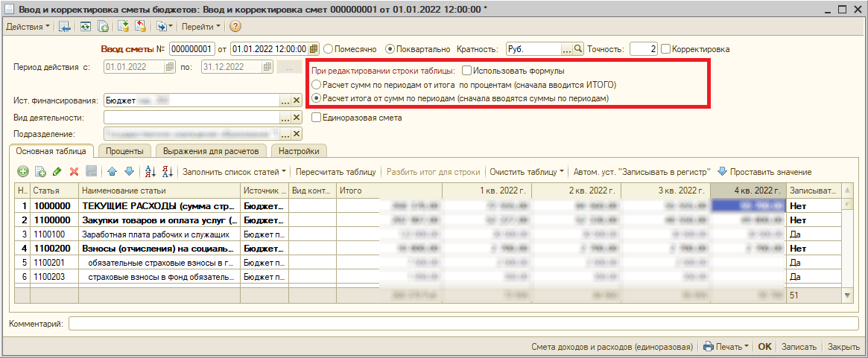Click the green add row icon
The height and width of the screenshot is (358, 868).
pyautogui.click(x=22, y=172)
